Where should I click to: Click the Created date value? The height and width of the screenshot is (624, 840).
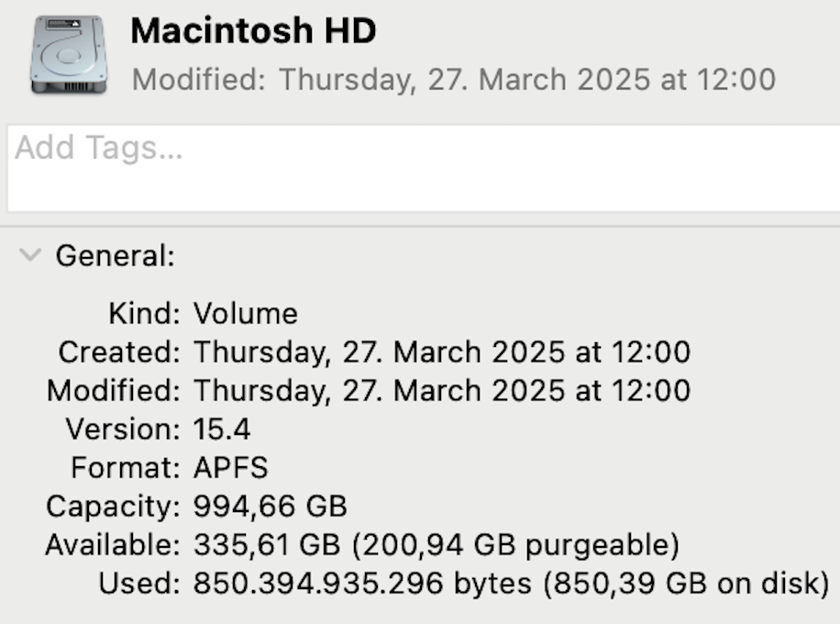(442, 351)
